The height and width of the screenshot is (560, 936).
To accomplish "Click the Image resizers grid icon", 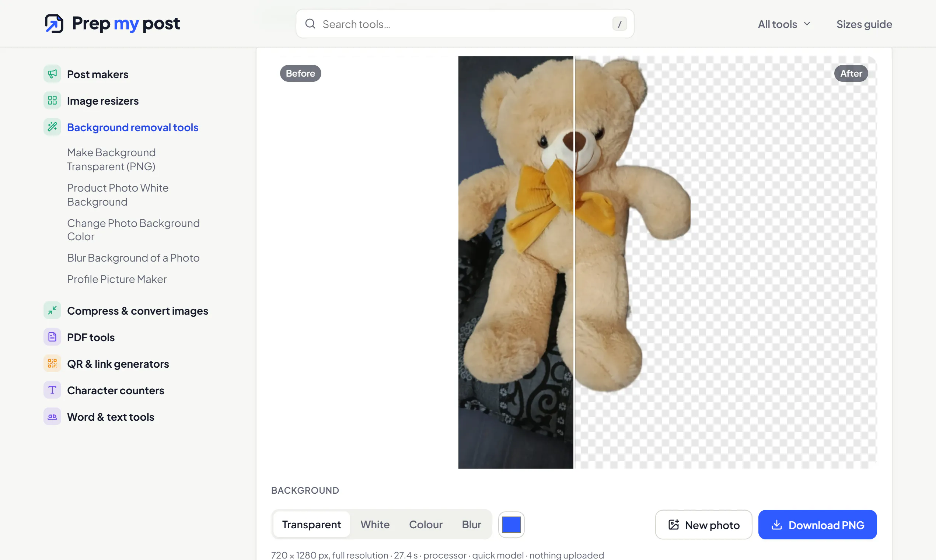I will (52, 100).
